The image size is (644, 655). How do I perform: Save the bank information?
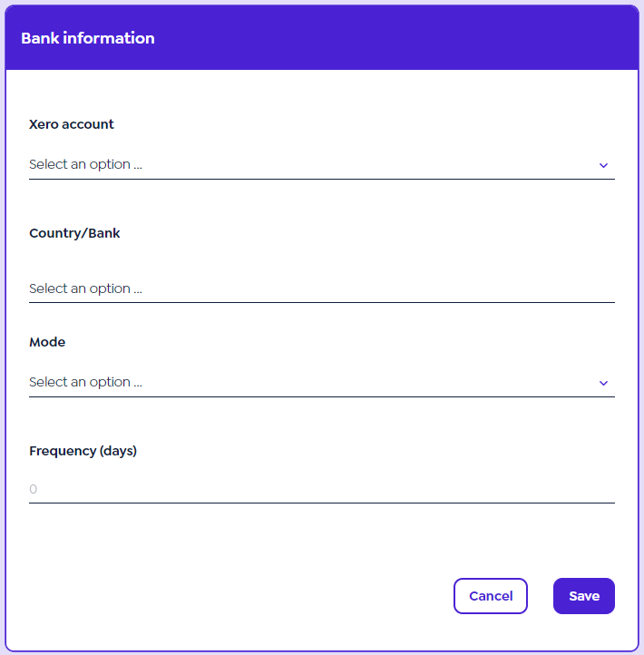(583, 596)
